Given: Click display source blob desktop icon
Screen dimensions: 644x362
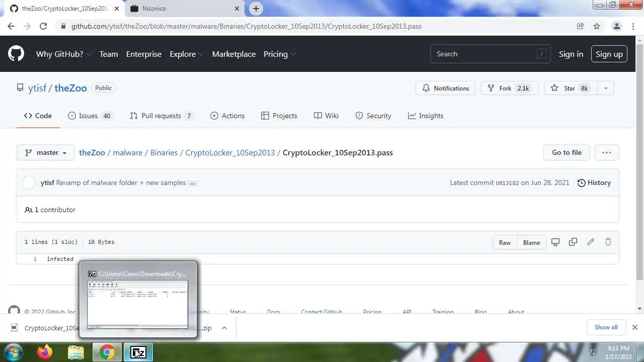Looking at the screenshot, I should tap(555, 242).
